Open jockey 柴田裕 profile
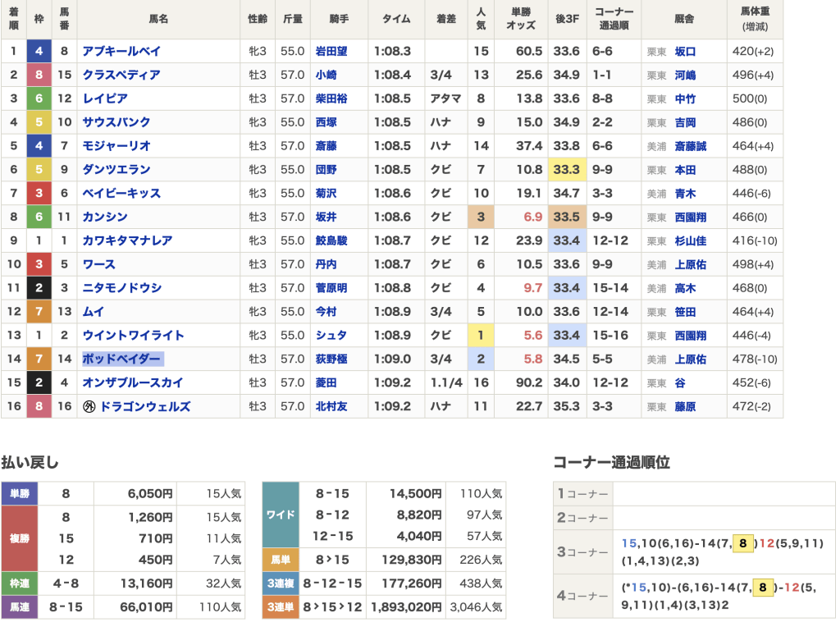Image resolution: width=840 pixels, height=627 pixels. point(331,98)
